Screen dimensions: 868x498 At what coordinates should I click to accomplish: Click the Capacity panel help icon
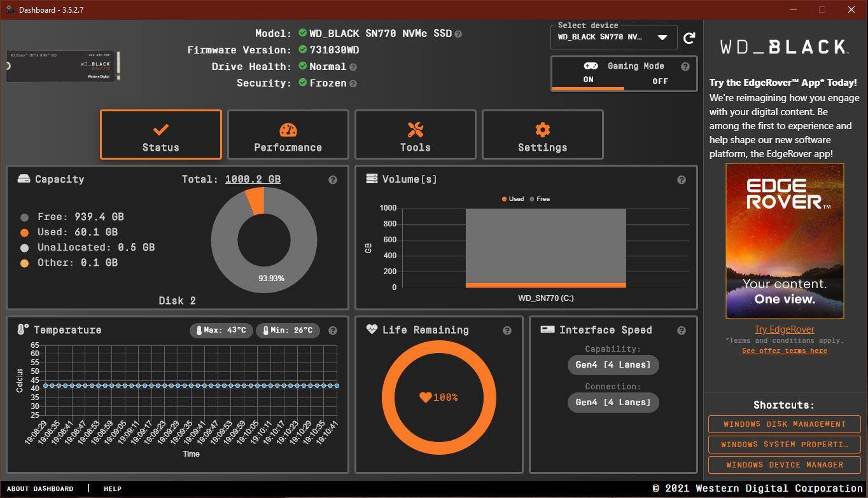[332, 180]
